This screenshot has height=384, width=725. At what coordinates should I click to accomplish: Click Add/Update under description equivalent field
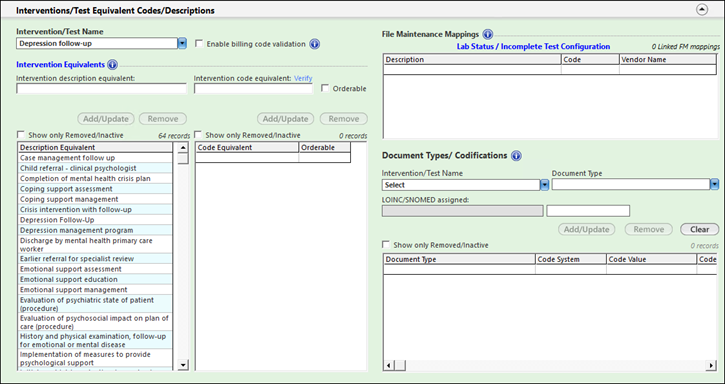click(106, 119)
